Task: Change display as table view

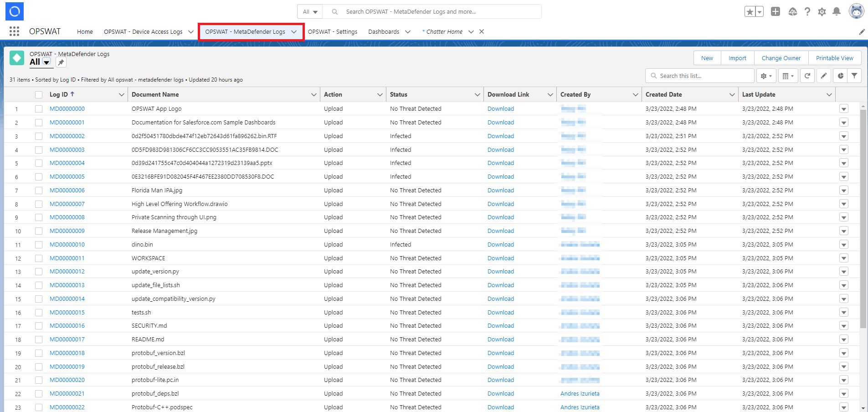Action: [788, 76]
